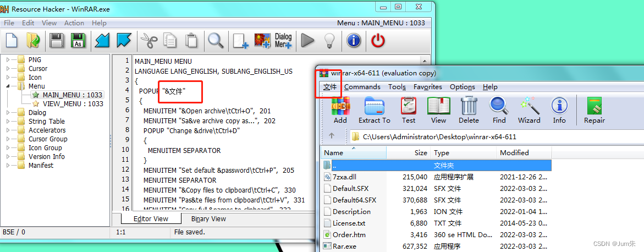Screen dimensions: 644x252
Task: Switch to Binary View tab
Action: pyautogui.click(x=208, y=218)
